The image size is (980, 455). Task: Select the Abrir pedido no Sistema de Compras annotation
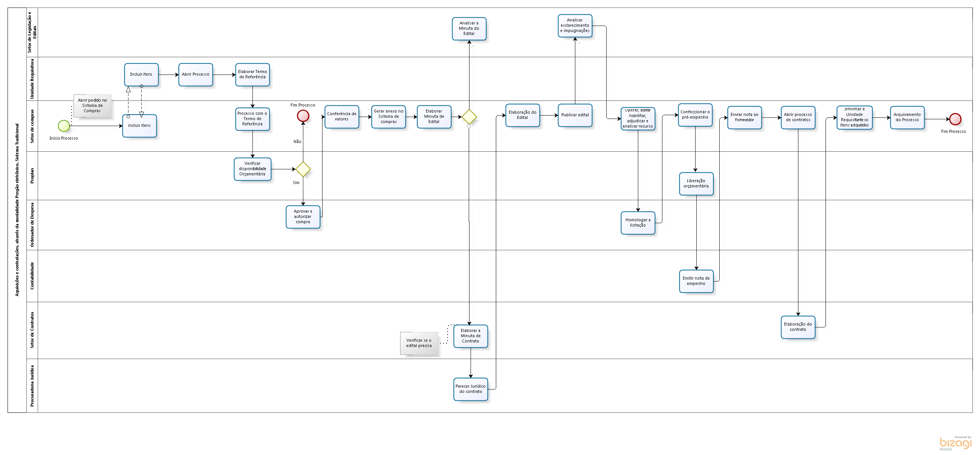coord(92,106)
